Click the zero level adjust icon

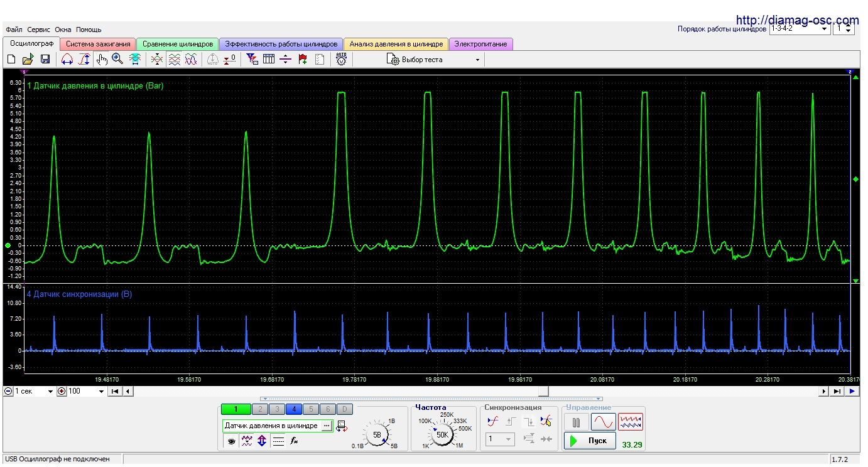click(230, 60)
